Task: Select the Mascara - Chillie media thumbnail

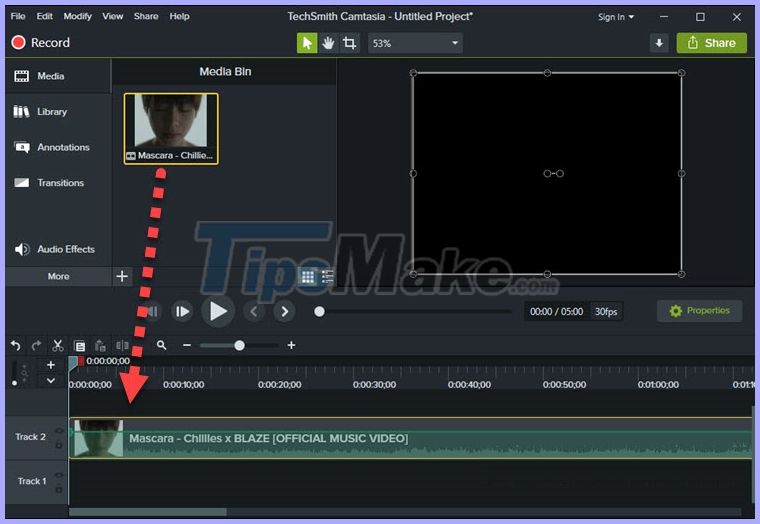Action: tap(171, 129)
